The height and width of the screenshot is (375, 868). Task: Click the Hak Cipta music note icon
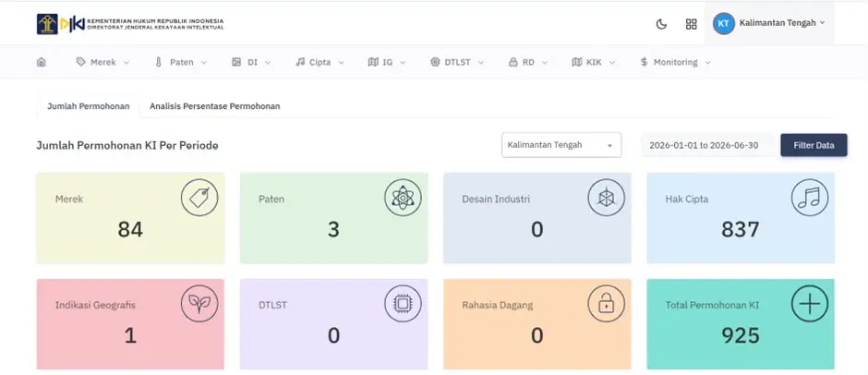click(809, 197)
